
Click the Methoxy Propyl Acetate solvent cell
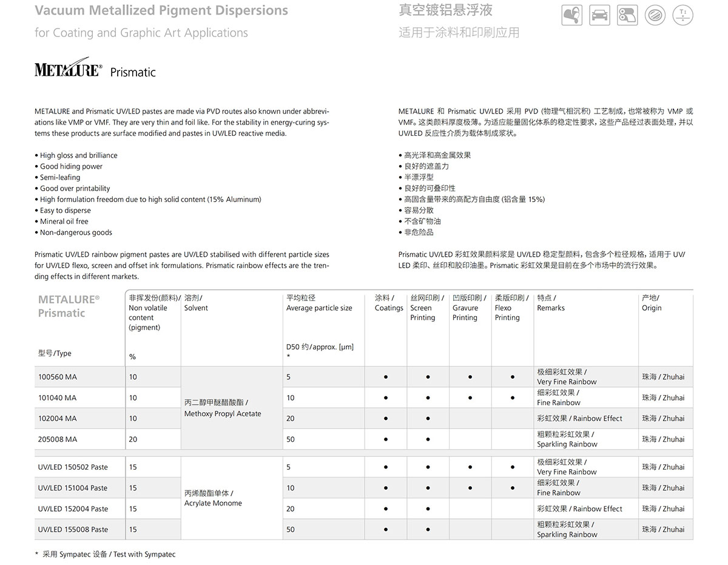point(223,413)
